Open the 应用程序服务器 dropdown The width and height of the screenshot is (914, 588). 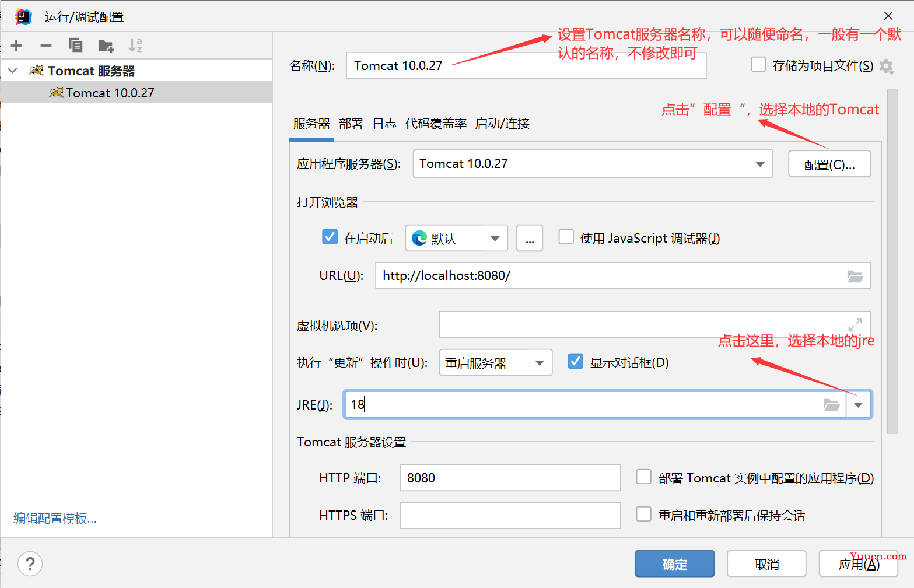tap(593, 163)
